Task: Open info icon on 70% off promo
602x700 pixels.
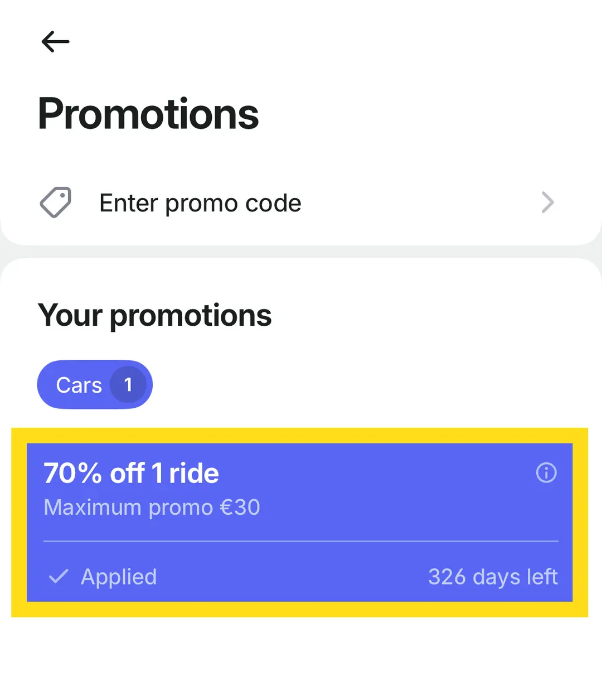Action: point(546,472)
